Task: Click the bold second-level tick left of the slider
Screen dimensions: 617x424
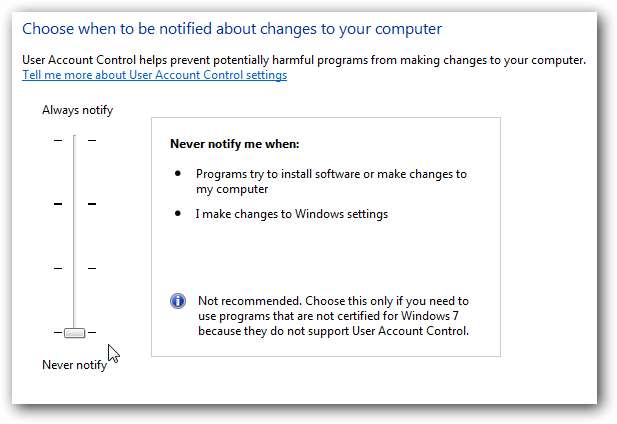Action: coord(58,204)
